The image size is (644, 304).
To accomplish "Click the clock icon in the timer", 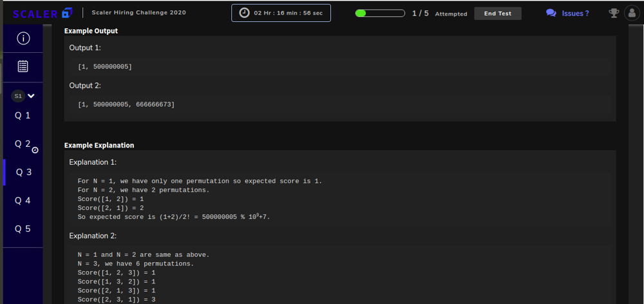I will pyautogui.click(x=244, y=13).
